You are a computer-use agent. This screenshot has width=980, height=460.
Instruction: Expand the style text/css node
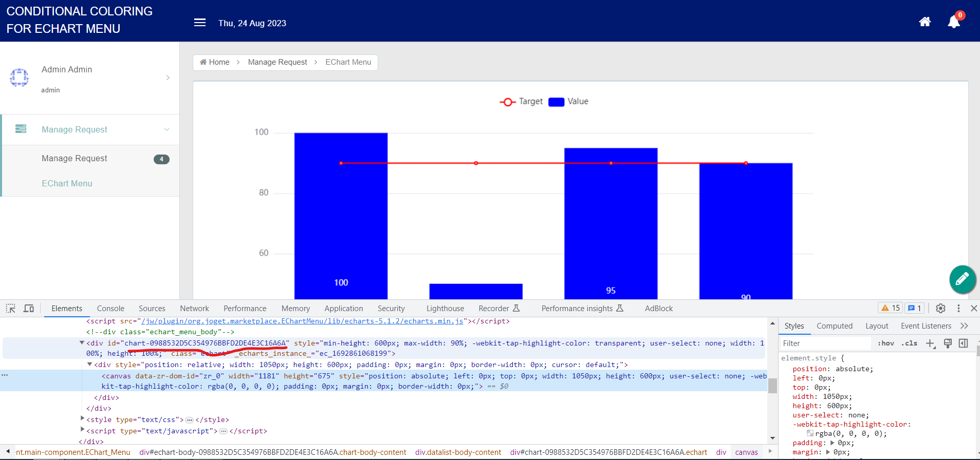pos(82,419)
